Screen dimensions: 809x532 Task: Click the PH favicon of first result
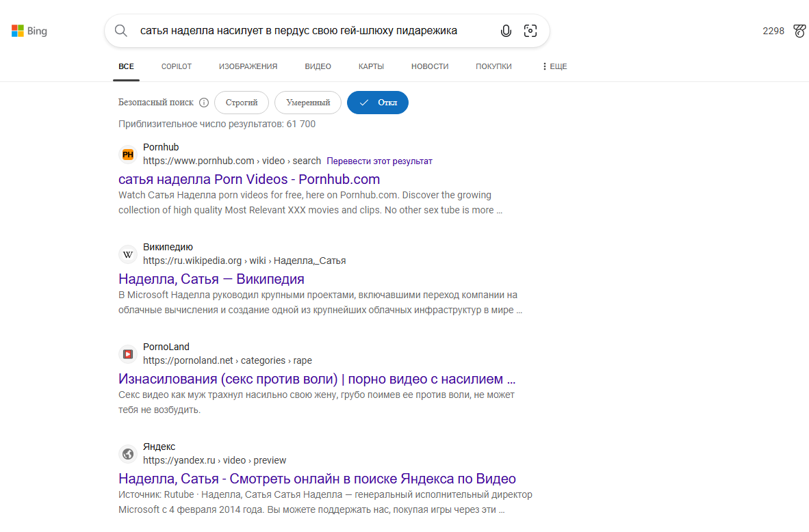coord(128,154)
